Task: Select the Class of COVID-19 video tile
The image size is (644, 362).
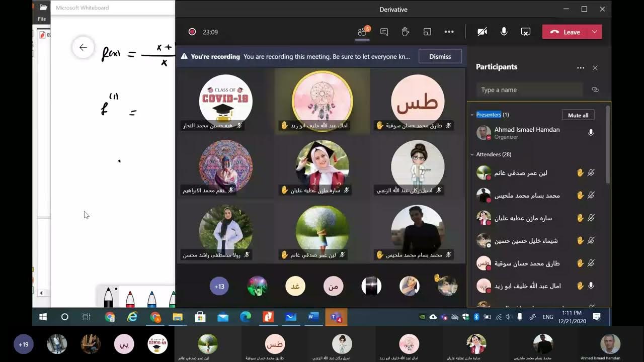Action: pos(225,101)
